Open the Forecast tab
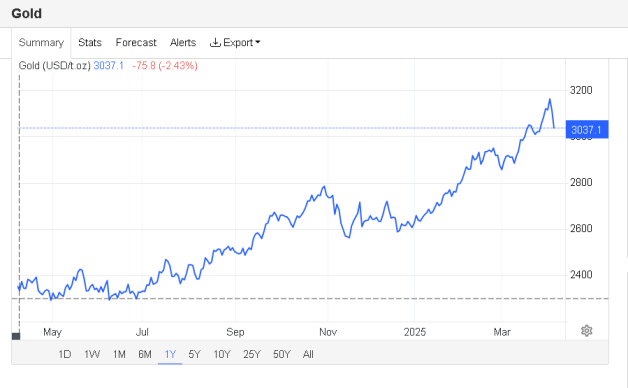This screenshot has width=628, height=388. pos(136,42)
